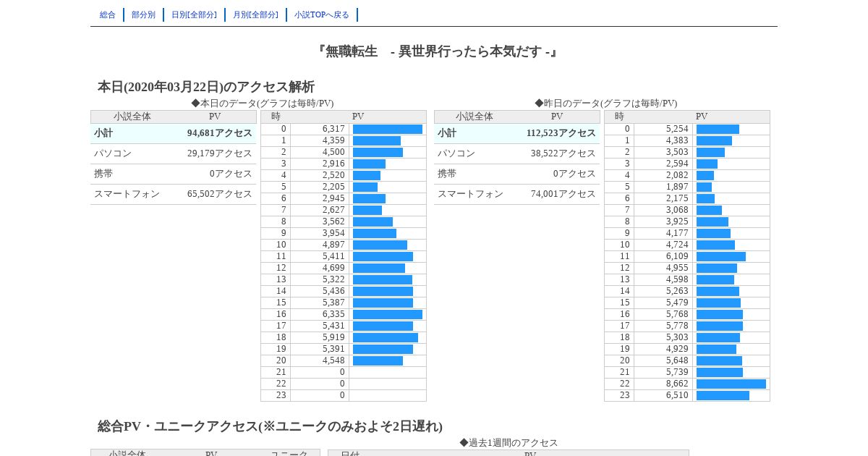Select yesterday's スマートフォン value 74,001アクセス
Viewport: 868px width, 456px height.
click(563, 194)
